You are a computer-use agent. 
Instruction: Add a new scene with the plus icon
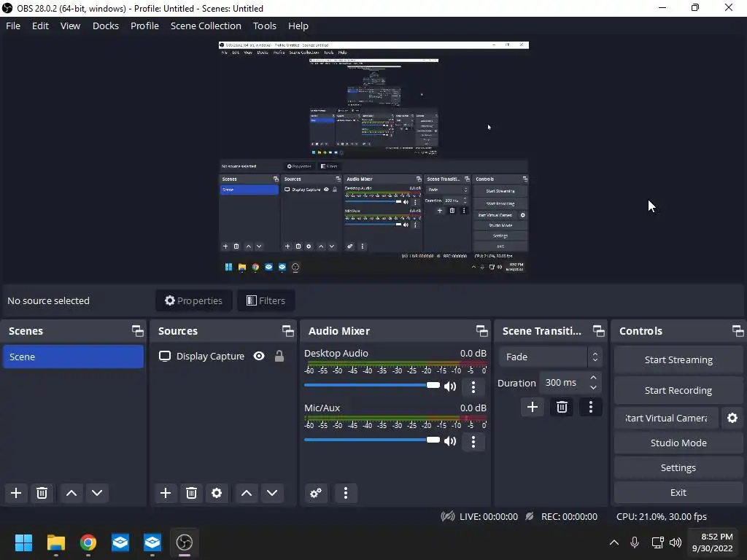[x=16, y=493]
